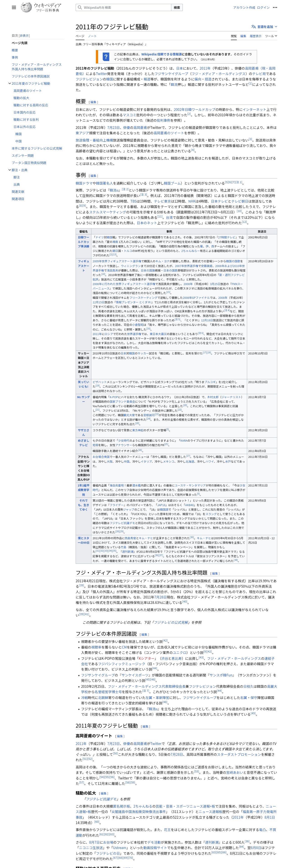Open 日本以外の反応 sidebar entry
The height and width of the screenshot is (868, 289).
pyautogui.click(x=24, y=127)
